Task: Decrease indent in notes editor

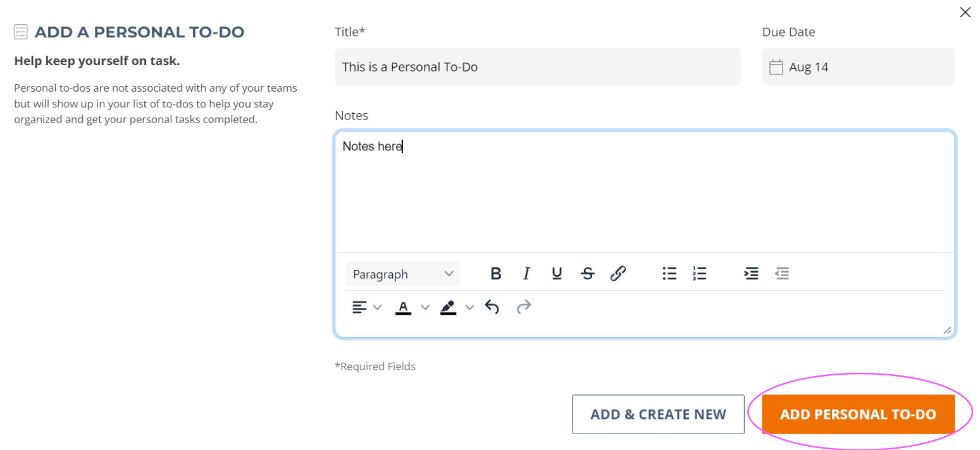Action: coord(782,274)
